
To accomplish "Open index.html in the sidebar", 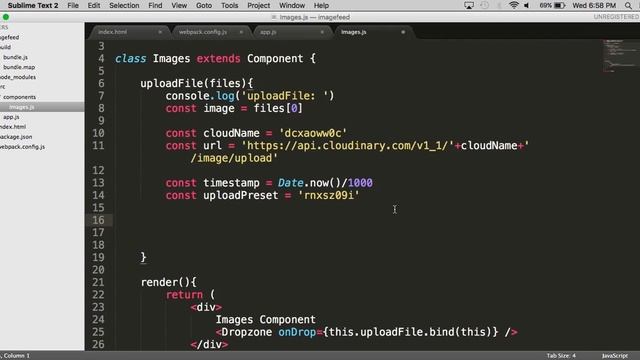I will pos(13,127).
